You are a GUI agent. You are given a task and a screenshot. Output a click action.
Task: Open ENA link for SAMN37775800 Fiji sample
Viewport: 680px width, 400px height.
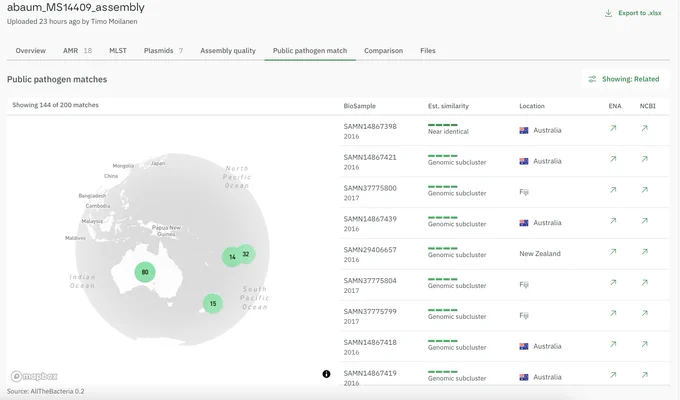pos(613,190)
